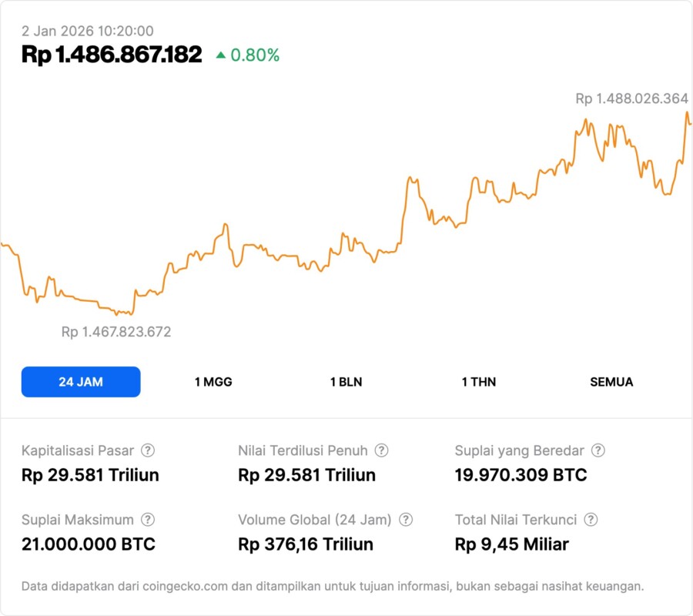Image resolution: width=693 pixels, height=616 pixels.
Task: Switch chart to 1 MGG range
Action: (x=213, y=382)
